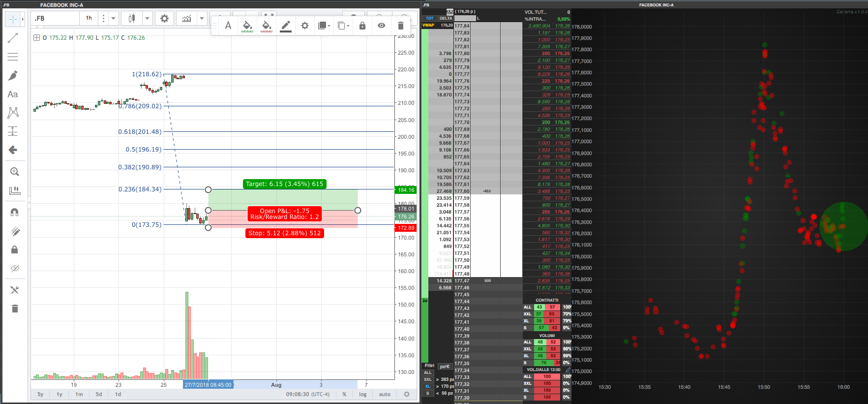Select the 1m range button
868x404 pixels.
coord(79,394)
